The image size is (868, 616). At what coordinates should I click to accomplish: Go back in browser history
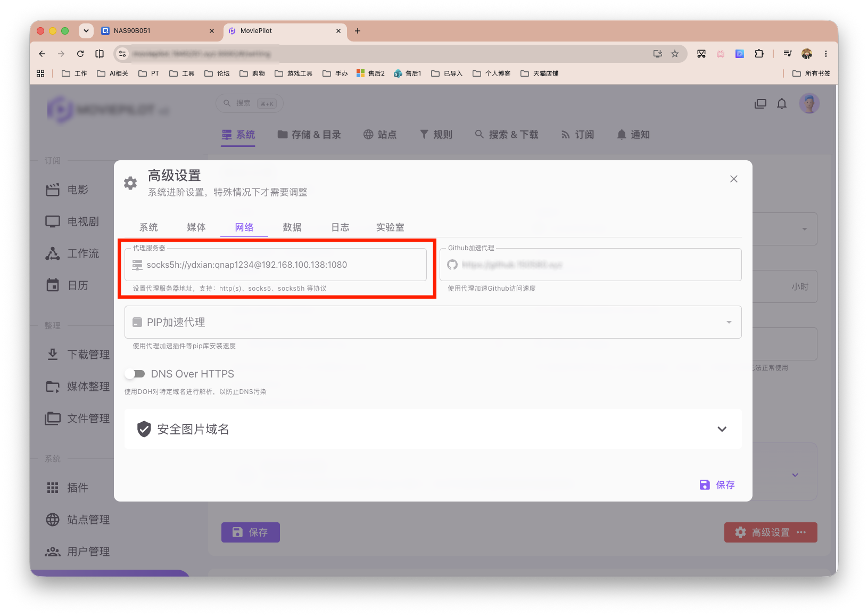(42, 54)
